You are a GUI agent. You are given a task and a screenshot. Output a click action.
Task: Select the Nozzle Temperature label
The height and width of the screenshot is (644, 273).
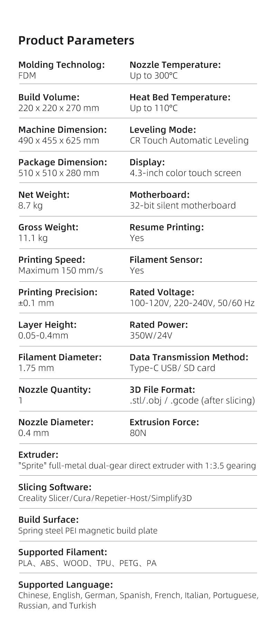175,65
